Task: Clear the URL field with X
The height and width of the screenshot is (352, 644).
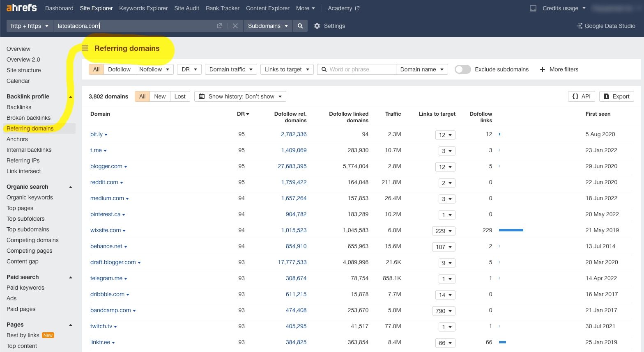Action: 235,26
